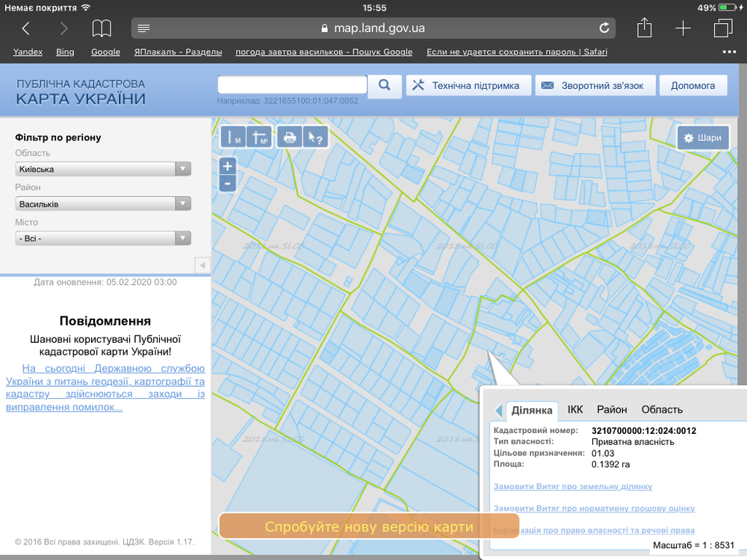Click the cadastral number search field
Viewport: 747px width, 560px height.
[x=292, y=85]
